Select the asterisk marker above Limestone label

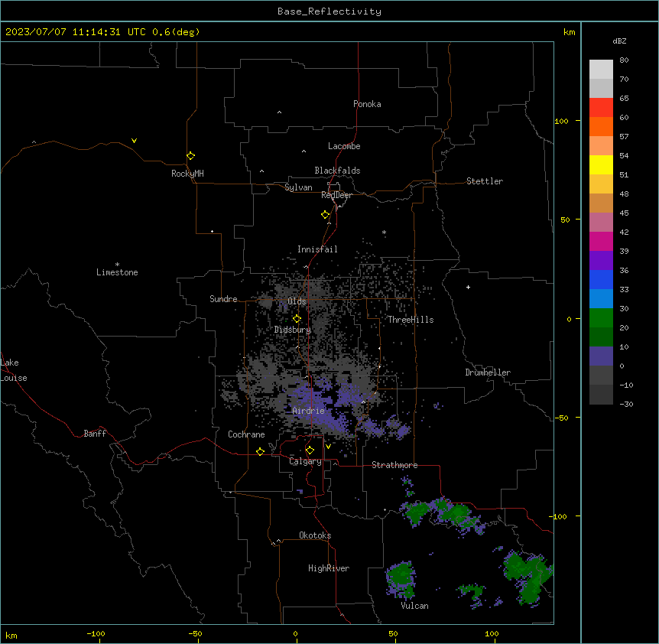tap(117, 265)
